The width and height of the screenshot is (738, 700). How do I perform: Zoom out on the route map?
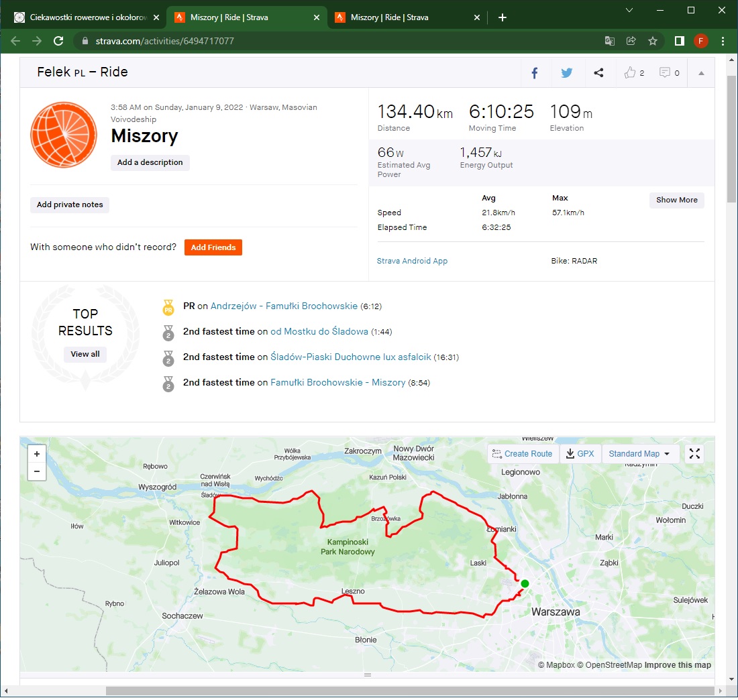(37, 471)
